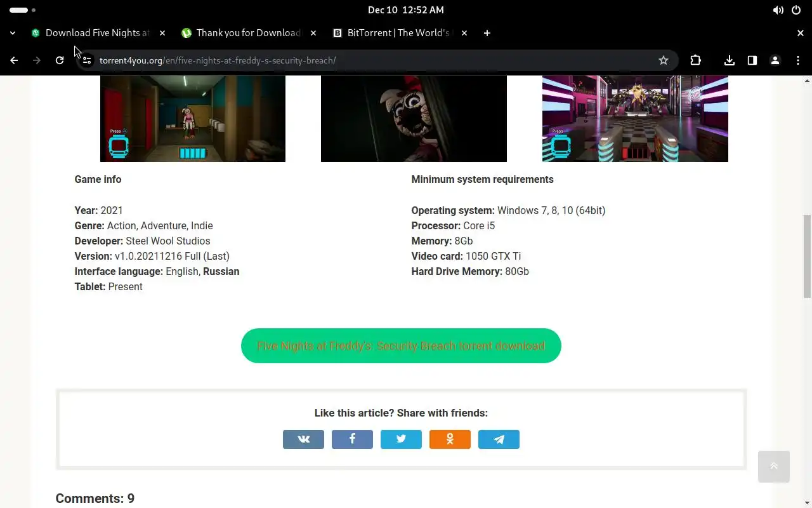Screen dimensions: 812x508
Task: Click the Activities pill in the top bar
Action: (22, 10)
